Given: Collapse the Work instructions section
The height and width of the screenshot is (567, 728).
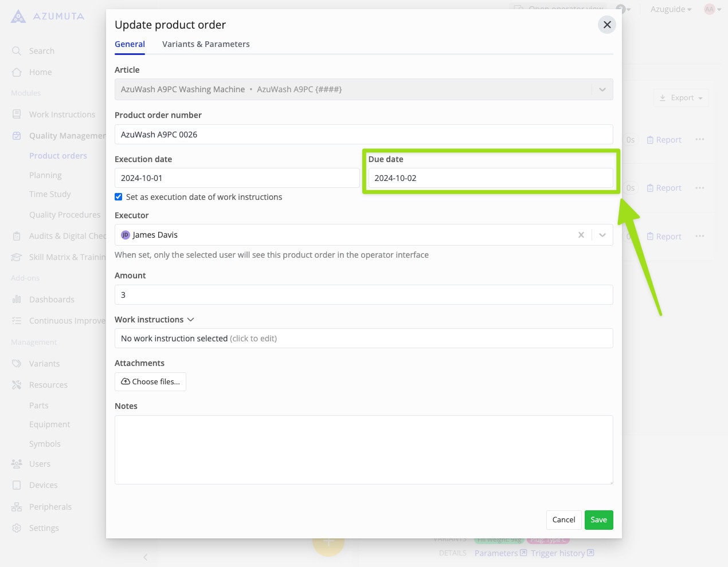Looking at the screenshot, I should pyautogui.click(x=190, y=320).
